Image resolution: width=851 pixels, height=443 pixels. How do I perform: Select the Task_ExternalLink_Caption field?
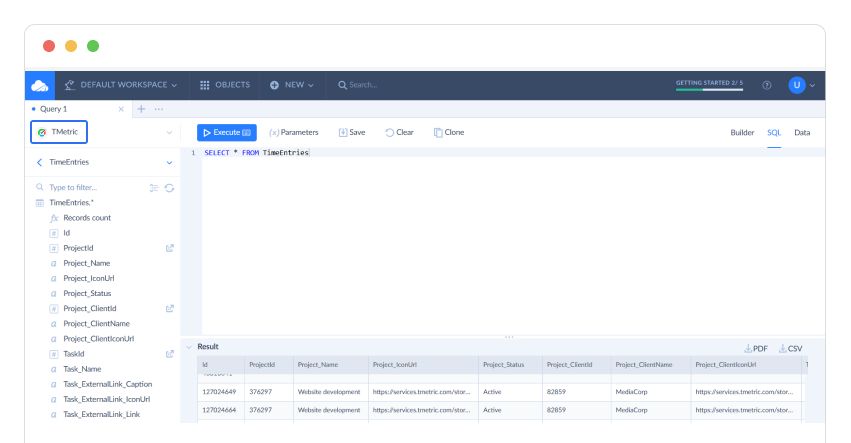[x=107, y=384]
